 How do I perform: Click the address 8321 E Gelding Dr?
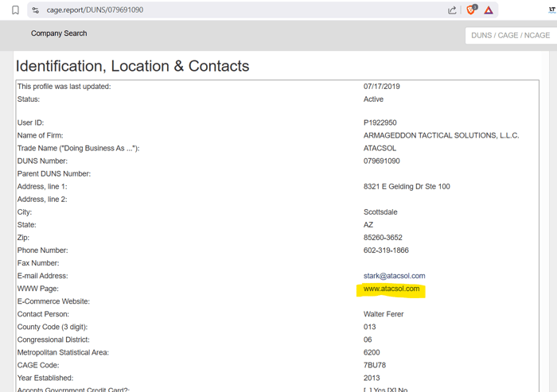click(407, 187)
